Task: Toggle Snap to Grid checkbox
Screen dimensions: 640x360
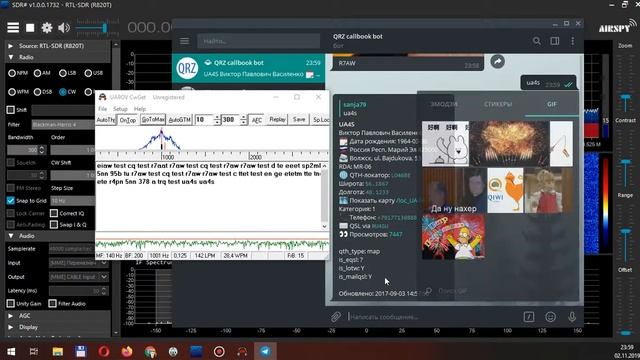Action: tap(11, 200)
